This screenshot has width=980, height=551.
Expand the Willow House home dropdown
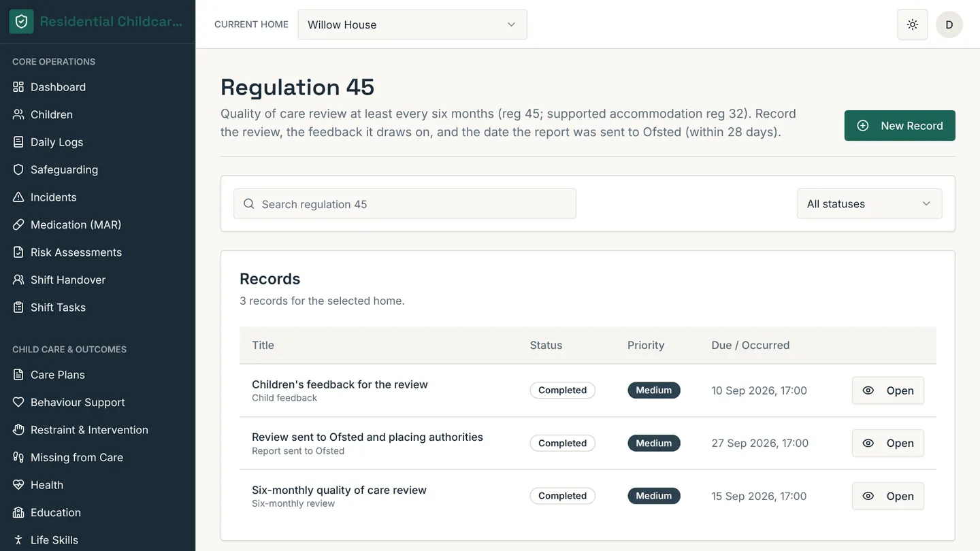click(x=412, y=24)
